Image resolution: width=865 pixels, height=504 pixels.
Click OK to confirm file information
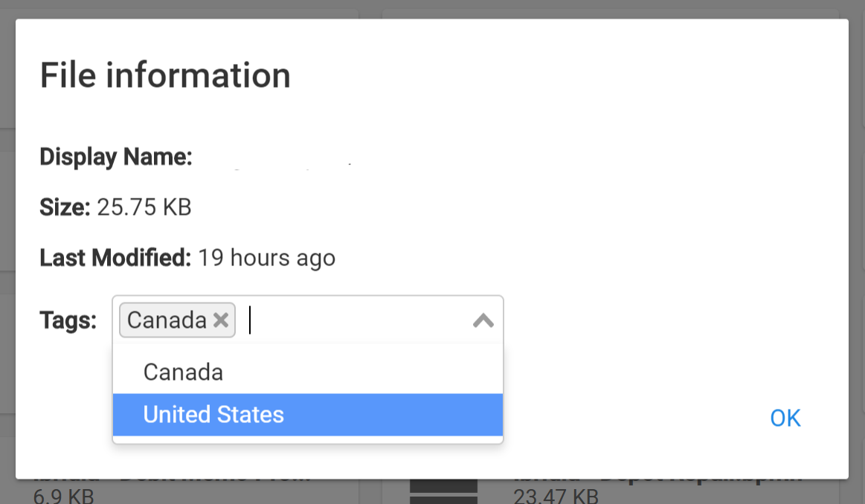point(785,417)
